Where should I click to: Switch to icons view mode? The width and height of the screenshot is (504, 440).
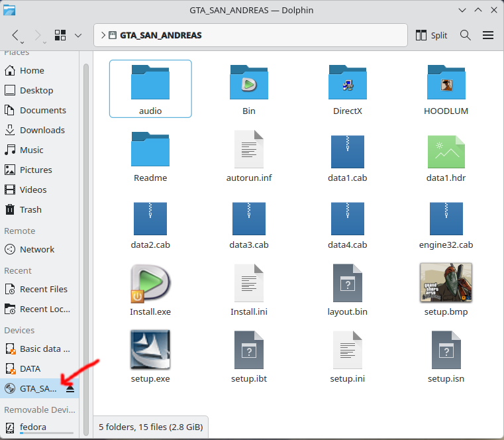click(60, 35)
